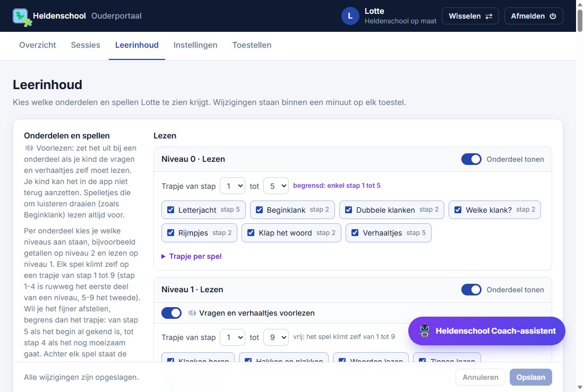Image resolution: width=584 pixels, height=392 pixels.
Task: Click the speaker icon beside 'Vragen en verhaaltjes voorlezen'
Action: (x=192, y=313)
